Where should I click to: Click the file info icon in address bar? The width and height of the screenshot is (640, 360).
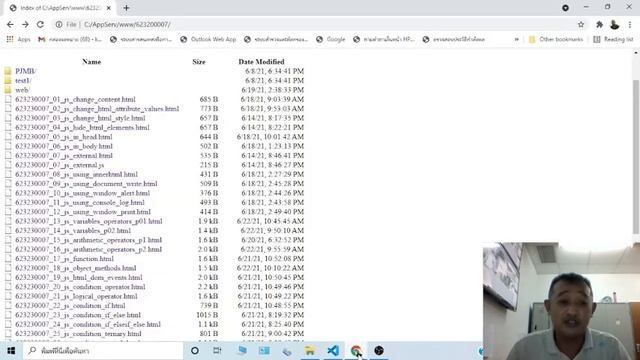pos(59,24)
